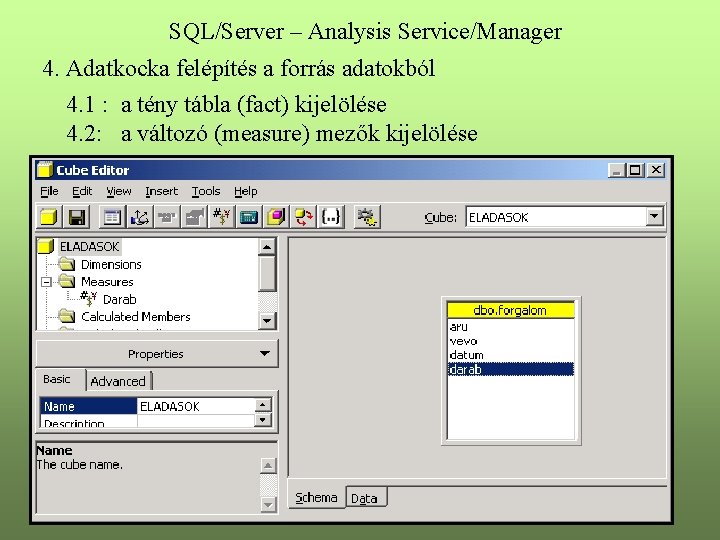
Task: Open the File menu
Action: (x=49, y=191)
